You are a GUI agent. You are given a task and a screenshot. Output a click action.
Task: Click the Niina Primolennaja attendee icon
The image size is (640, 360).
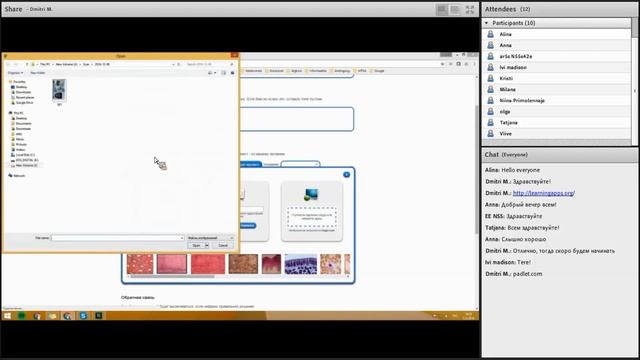coord(491,100)
